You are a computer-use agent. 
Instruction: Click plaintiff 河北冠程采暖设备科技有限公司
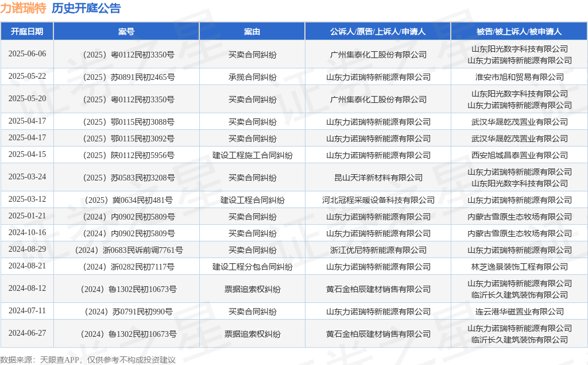point(378,200)
